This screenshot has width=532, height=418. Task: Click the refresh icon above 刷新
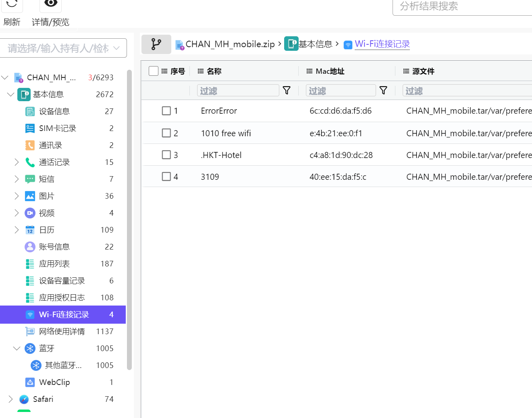tap(12, 4)
